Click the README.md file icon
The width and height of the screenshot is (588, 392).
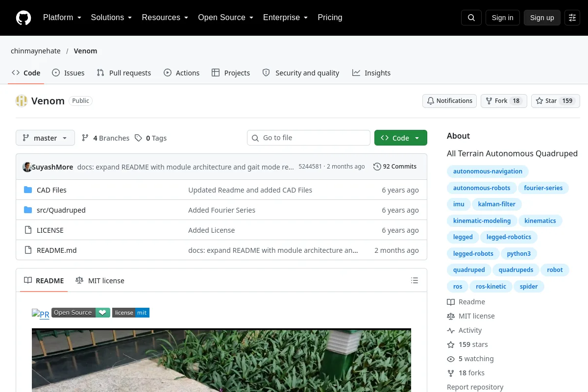28,250
